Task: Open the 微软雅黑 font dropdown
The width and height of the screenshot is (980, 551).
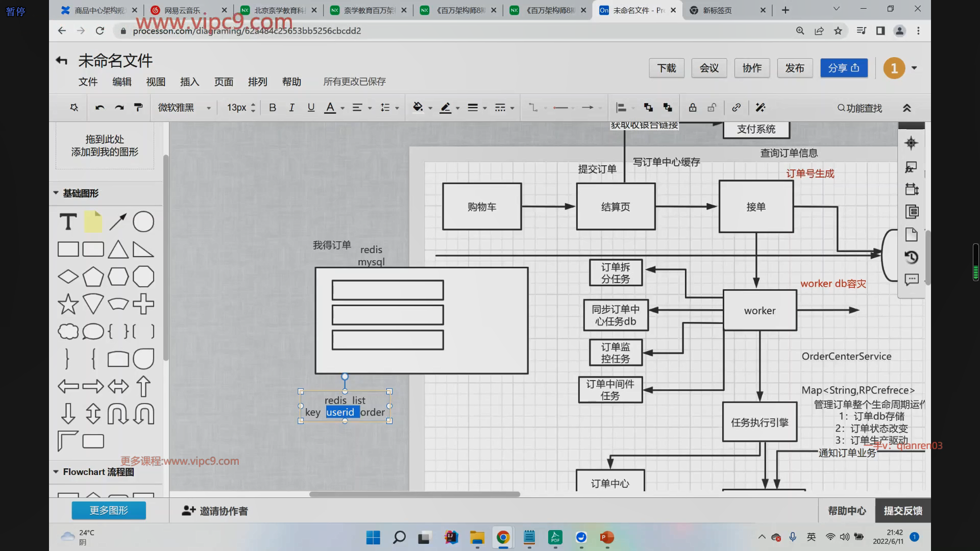Action: [184, 108]
